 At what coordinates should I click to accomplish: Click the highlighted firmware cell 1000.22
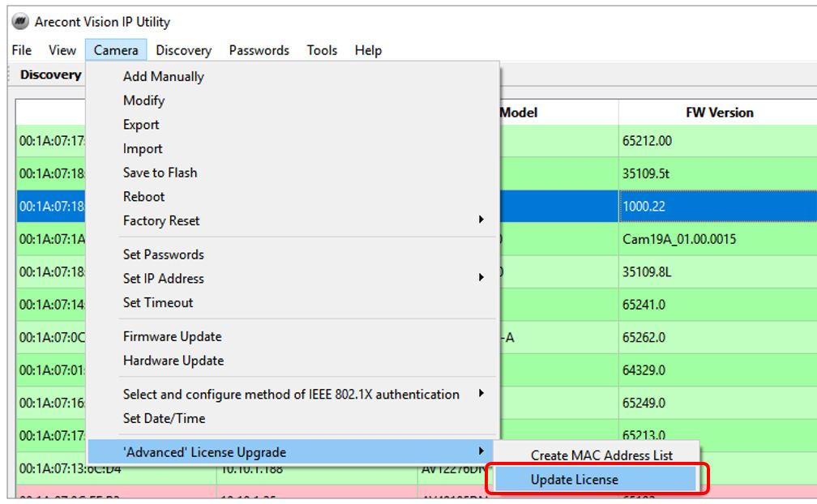718,206
